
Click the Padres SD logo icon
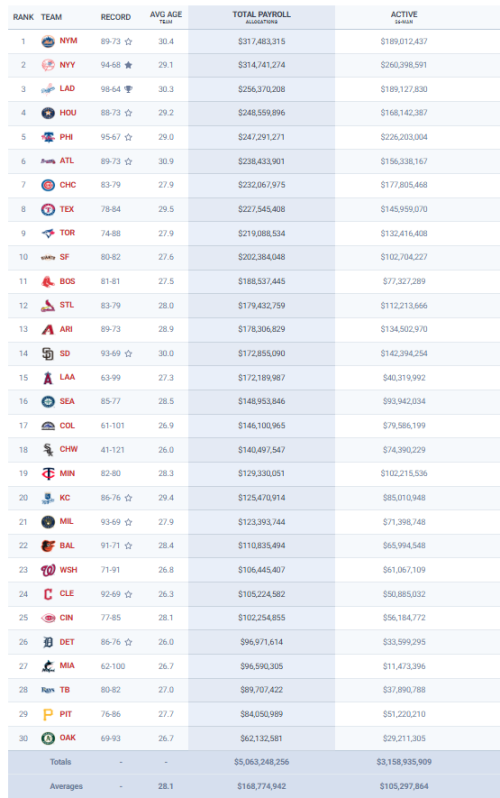coord(48,354)
